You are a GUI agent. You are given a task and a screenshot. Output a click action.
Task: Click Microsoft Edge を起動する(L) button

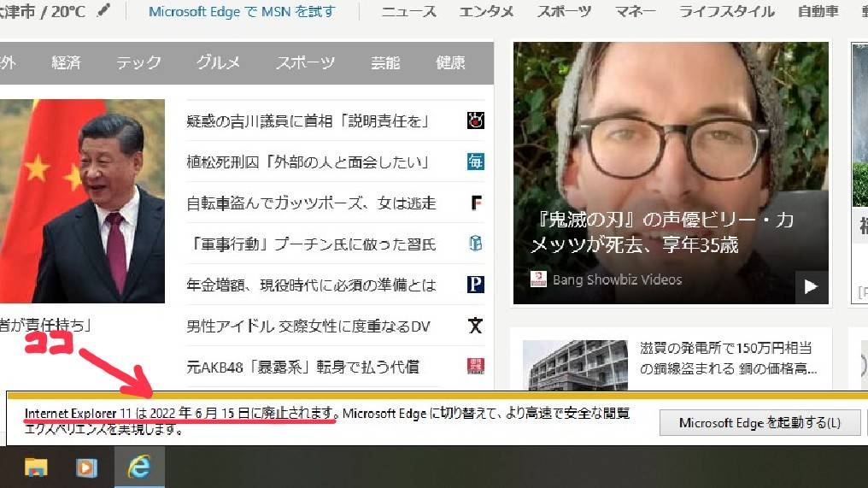pos(759,423)
